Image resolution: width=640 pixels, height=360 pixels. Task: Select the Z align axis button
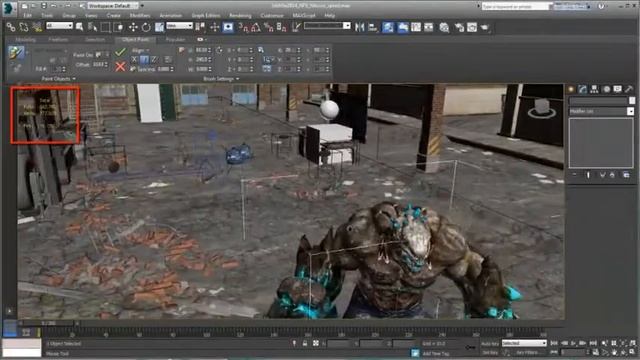point(154,60)
